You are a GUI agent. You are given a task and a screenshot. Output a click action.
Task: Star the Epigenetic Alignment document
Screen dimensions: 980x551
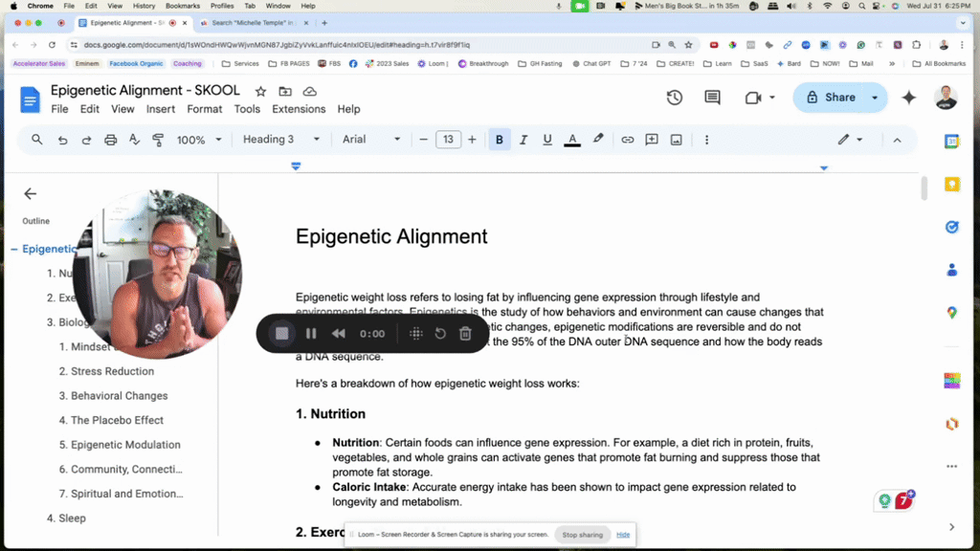(260, 92)
